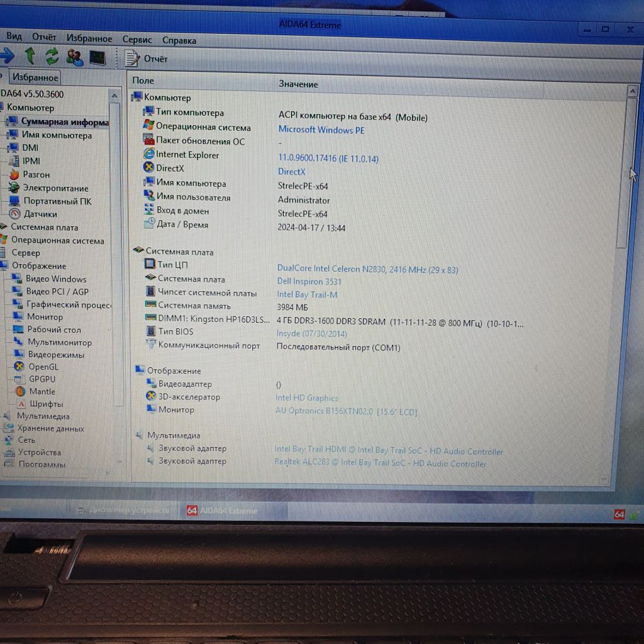The image size is (644, 644).
Task: Open the Сервис menu
Action: [x=136, y=40]
